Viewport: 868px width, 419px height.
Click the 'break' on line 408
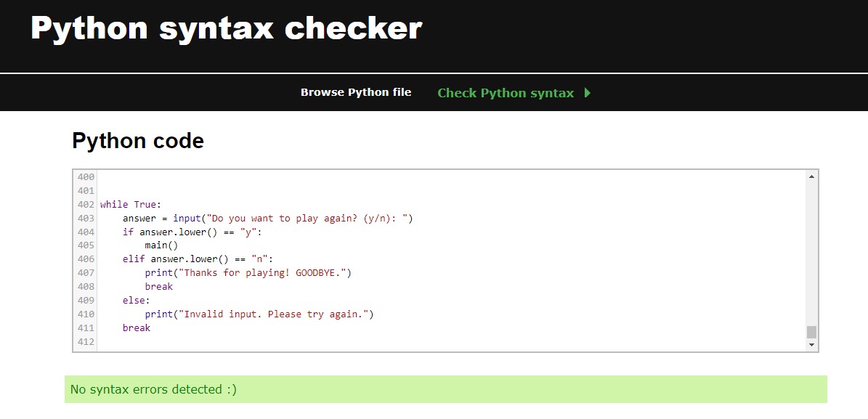(x=159, y=287)
